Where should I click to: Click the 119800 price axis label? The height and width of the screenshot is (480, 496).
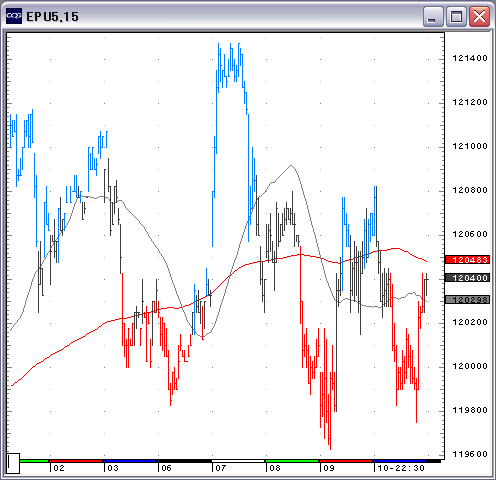(470, 410)
